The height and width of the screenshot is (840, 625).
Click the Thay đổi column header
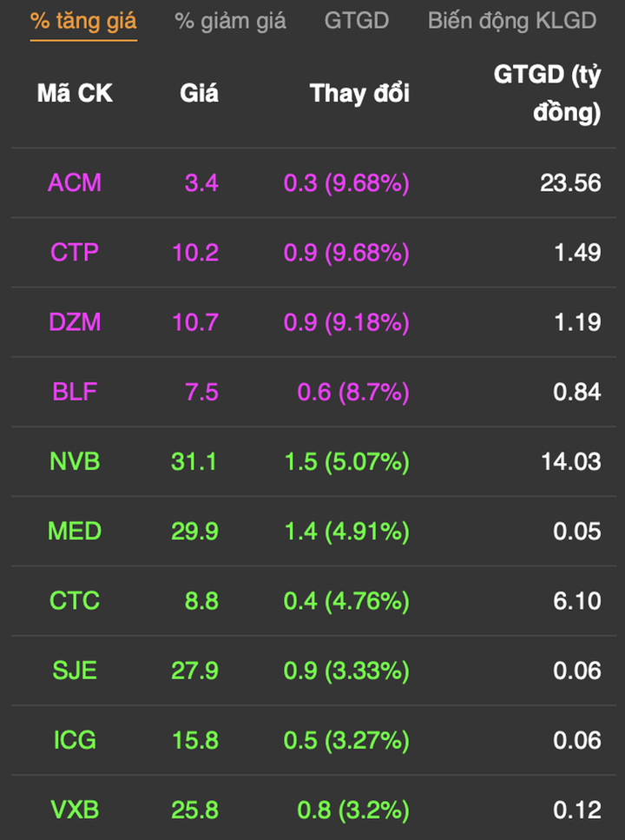click(x=359, y=94)
